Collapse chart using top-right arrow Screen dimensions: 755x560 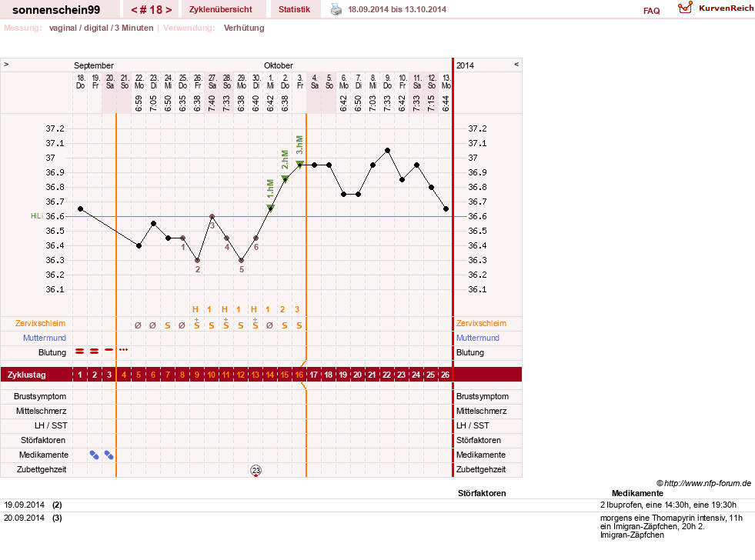[516, 64]
